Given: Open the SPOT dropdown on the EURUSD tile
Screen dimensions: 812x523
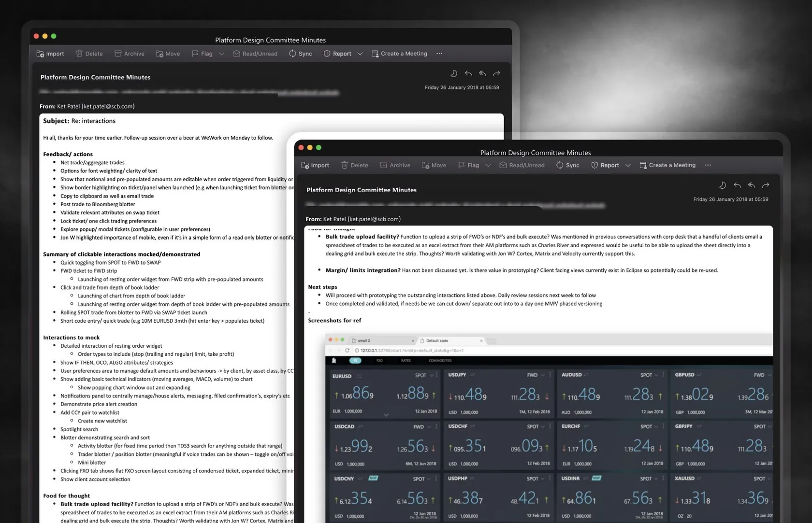Looking at the screenshot, I should tap(424, 375).
